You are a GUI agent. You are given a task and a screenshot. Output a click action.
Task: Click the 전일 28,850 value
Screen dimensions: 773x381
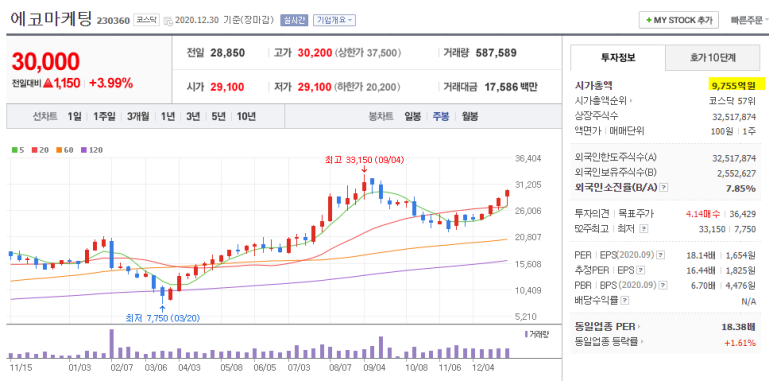click(227, 53)
